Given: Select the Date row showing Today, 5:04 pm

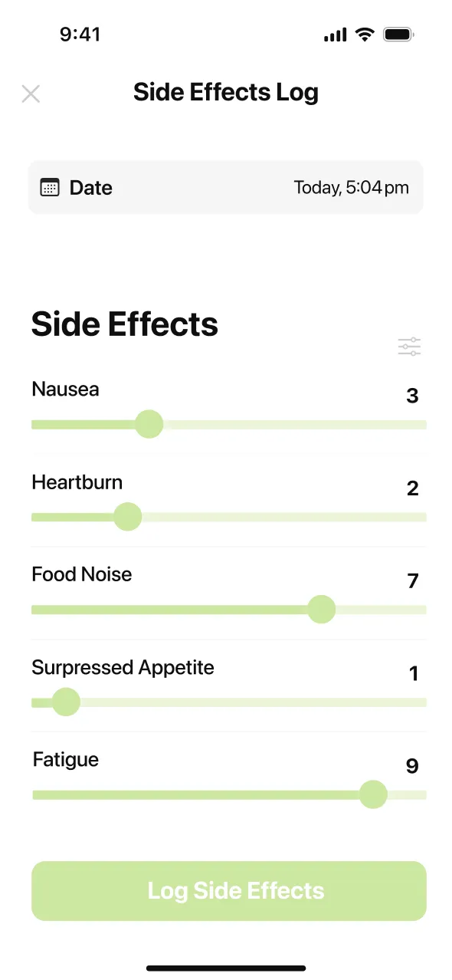Looking at the screenshot, I should click(226, 186).
